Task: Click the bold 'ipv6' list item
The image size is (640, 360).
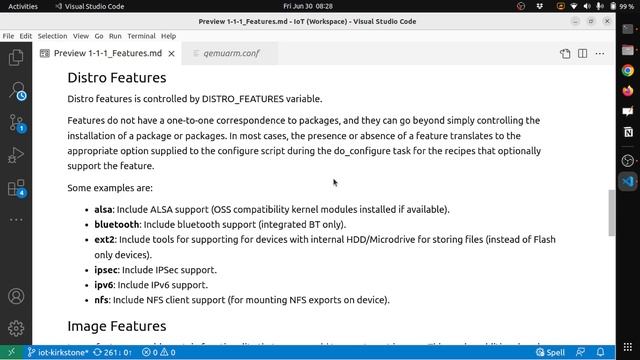Action: coord(104,285)
